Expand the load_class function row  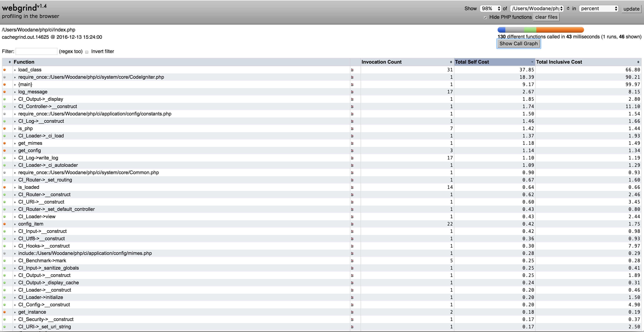point(15,70)
